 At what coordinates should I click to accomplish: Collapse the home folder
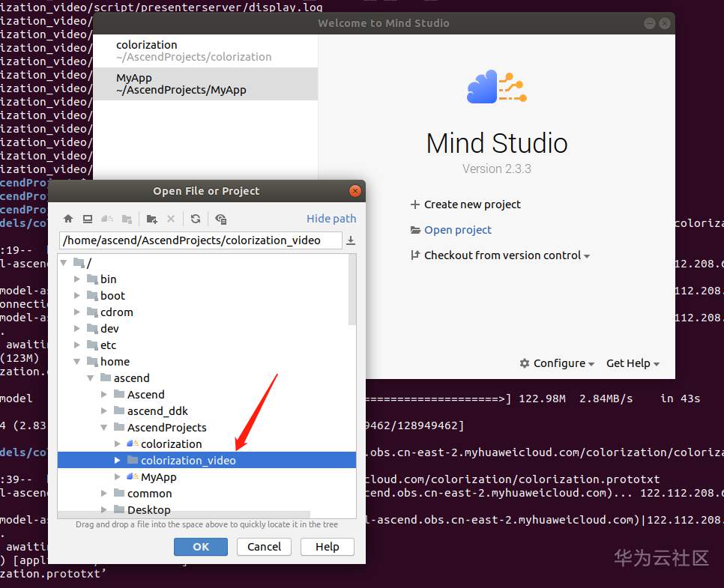pyautogui.click(x=77, y=361)
